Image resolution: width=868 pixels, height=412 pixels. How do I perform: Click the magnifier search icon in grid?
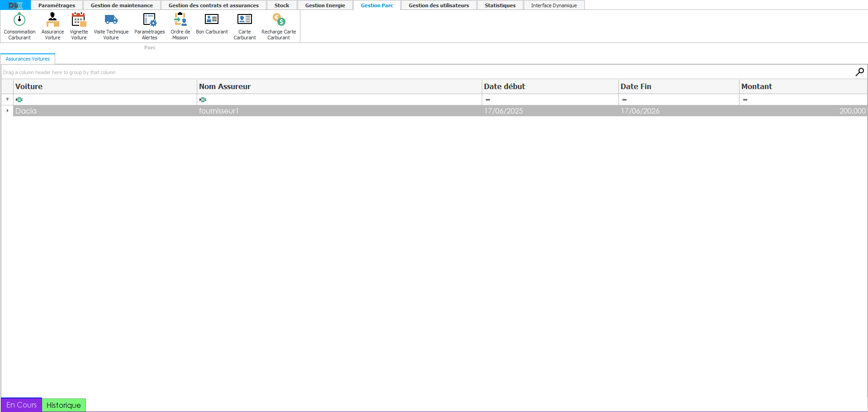coord(859,72)
